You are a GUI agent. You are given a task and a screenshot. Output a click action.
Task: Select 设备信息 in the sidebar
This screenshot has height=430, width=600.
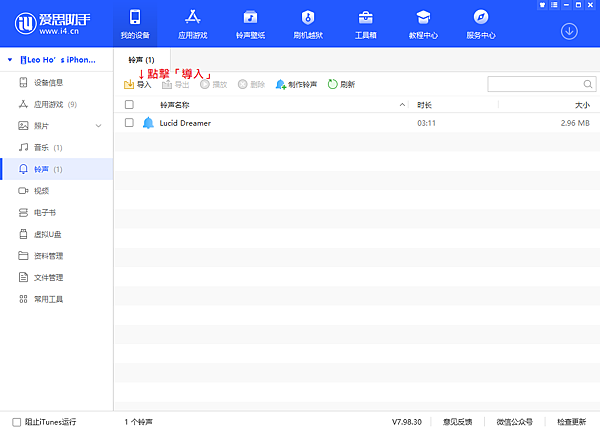(x=56, y=82)
